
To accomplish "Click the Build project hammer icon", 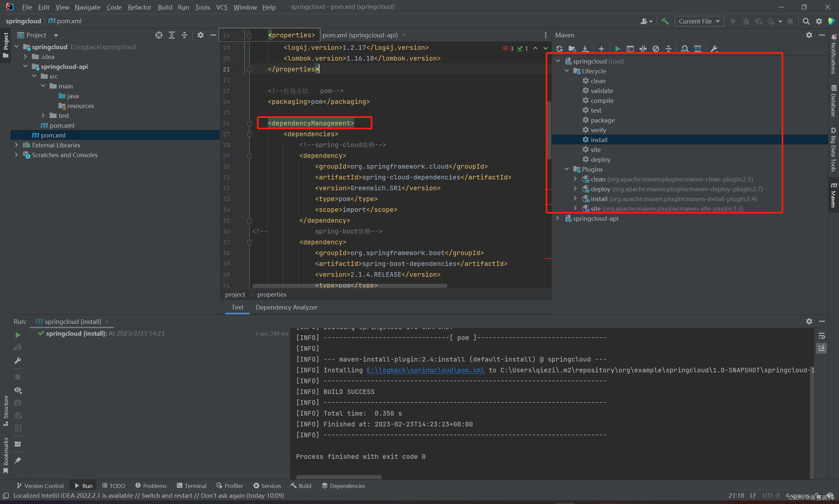I will (665, 21).
